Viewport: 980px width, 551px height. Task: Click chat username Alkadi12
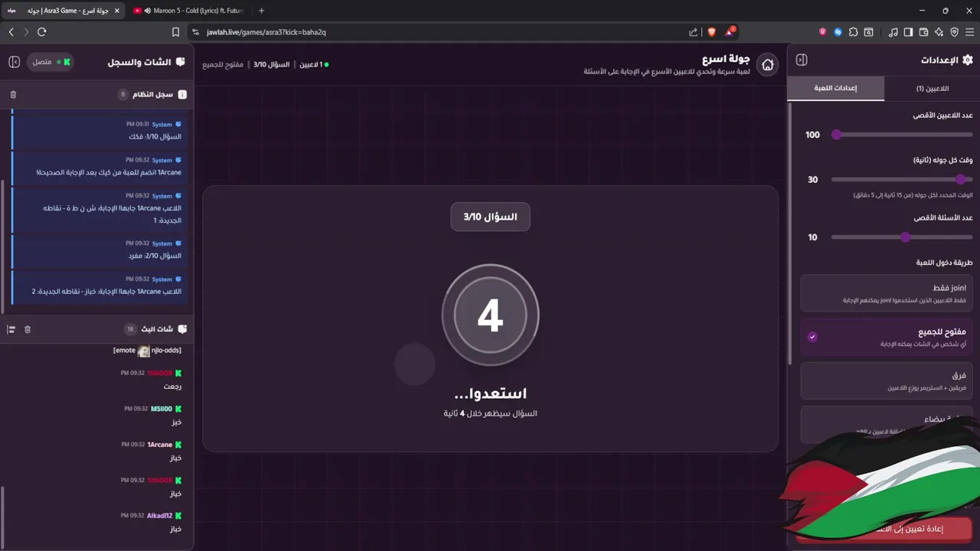159,516
